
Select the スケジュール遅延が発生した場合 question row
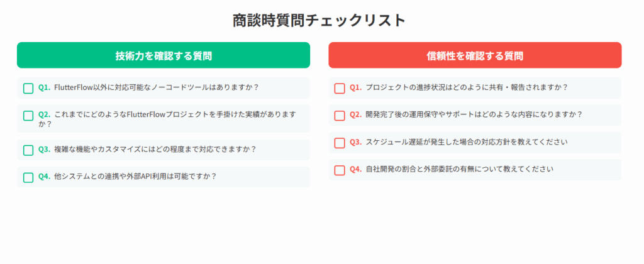click(475, 143)
